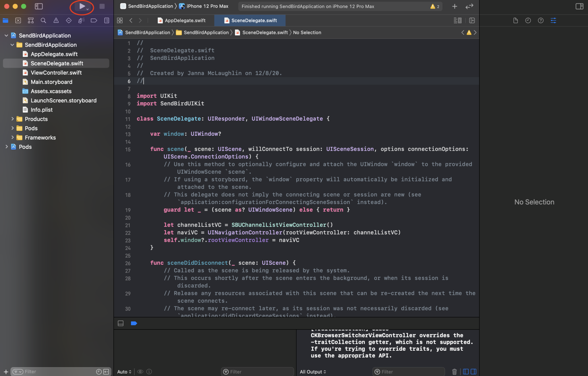This screenshot has height=376, width=588.
Task: Open the Breakpoint navigator
Action: (94, 20)
